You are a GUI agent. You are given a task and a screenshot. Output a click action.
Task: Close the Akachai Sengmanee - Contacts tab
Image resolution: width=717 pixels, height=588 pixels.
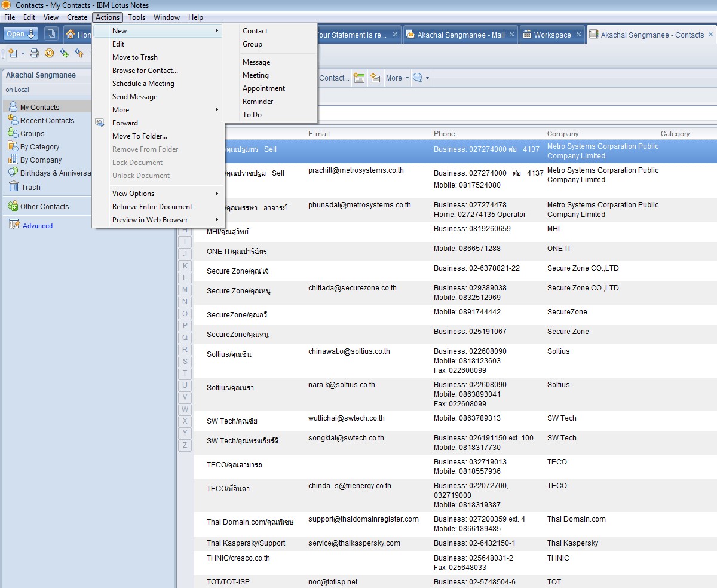[711, 35]
